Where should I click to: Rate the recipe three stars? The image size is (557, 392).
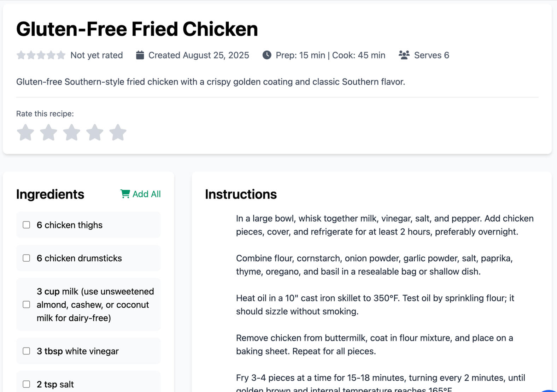click(x=72, y=132)
